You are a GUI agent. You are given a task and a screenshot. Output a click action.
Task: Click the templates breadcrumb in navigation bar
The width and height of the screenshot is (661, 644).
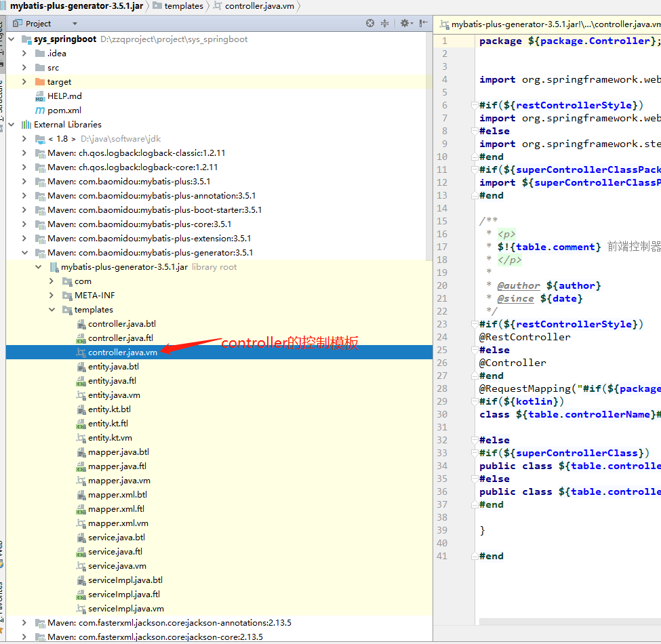(x=183, y=6)
